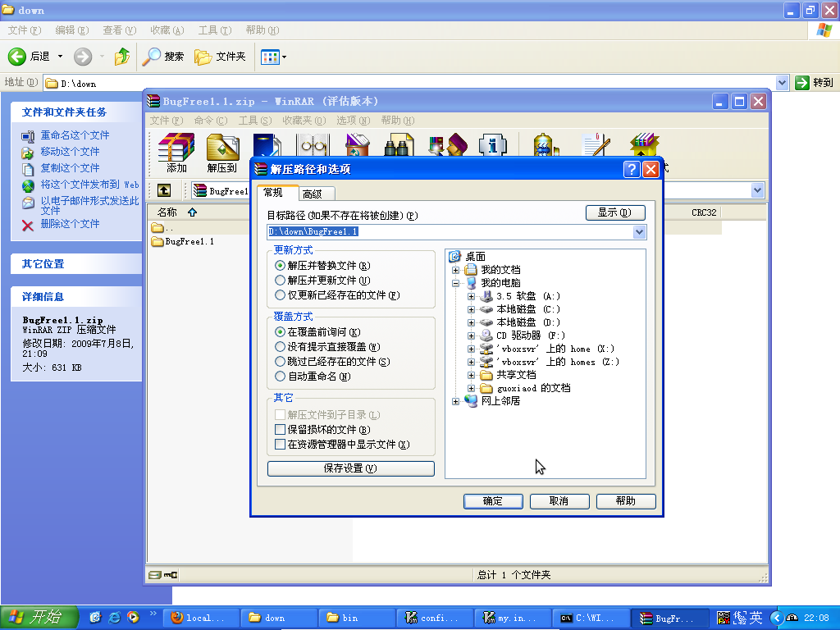The height and width of the screenshot is (630, 840).
Task: Select the 自动重命名 radio option
Action: 280,377
